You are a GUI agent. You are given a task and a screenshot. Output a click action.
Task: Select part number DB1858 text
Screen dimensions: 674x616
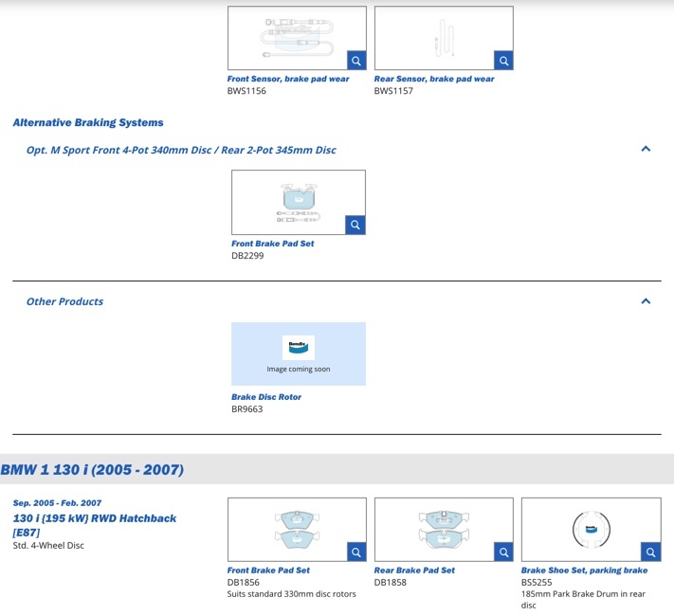point(391,583)
